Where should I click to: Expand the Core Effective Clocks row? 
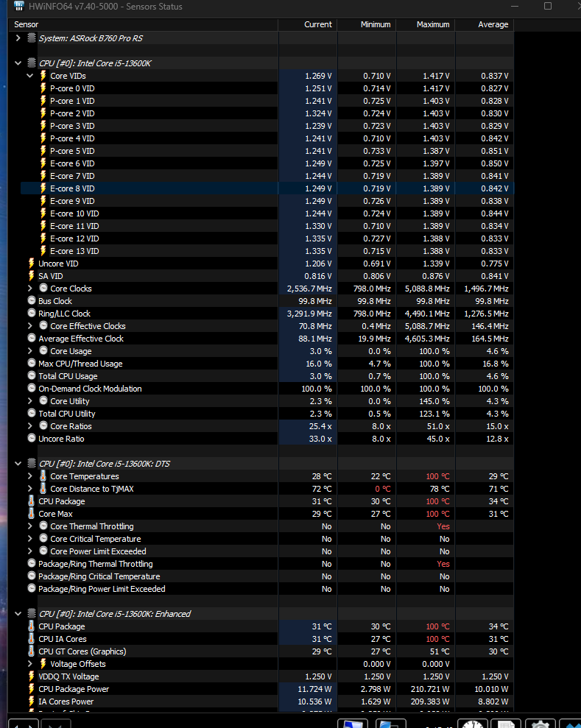[30, 326]
